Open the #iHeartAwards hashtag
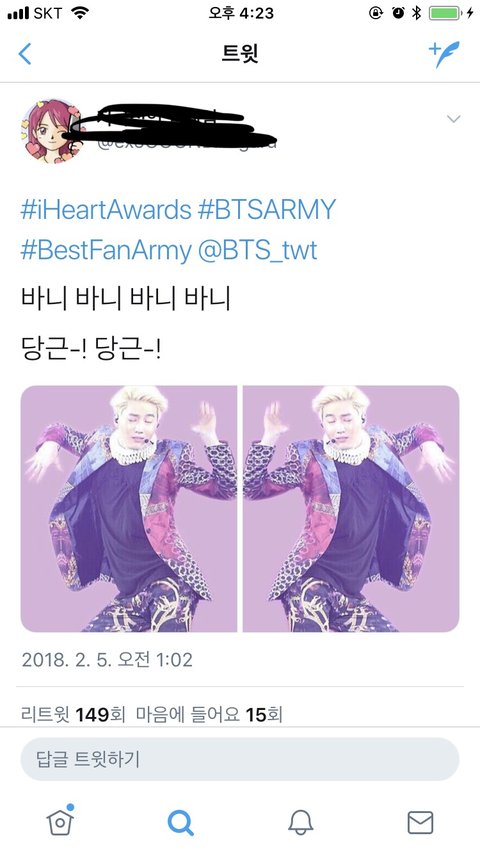The height and width of the screenshot is (854, 480). tap(106, 210)
